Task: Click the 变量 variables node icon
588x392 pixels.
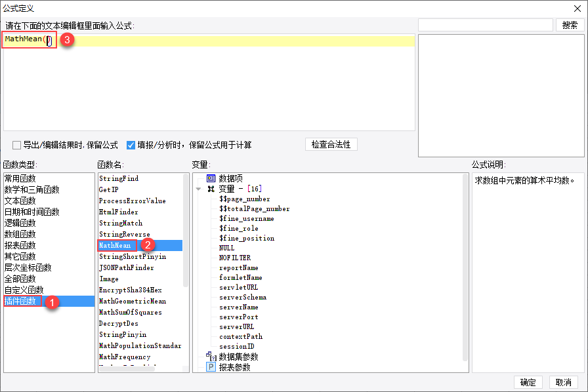Action: pyautogui.click(x=211, y=189)
